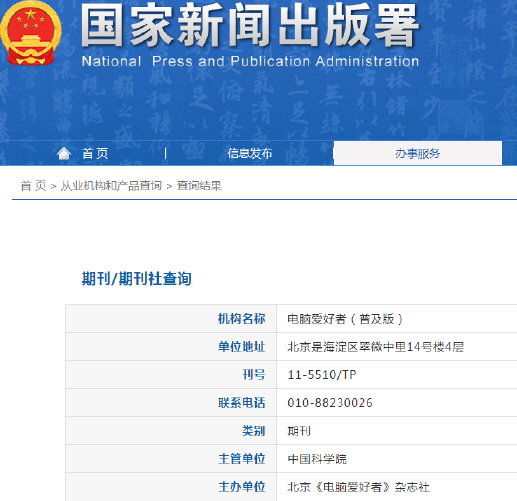Click the 主办单位 label cell

(171, 487)
